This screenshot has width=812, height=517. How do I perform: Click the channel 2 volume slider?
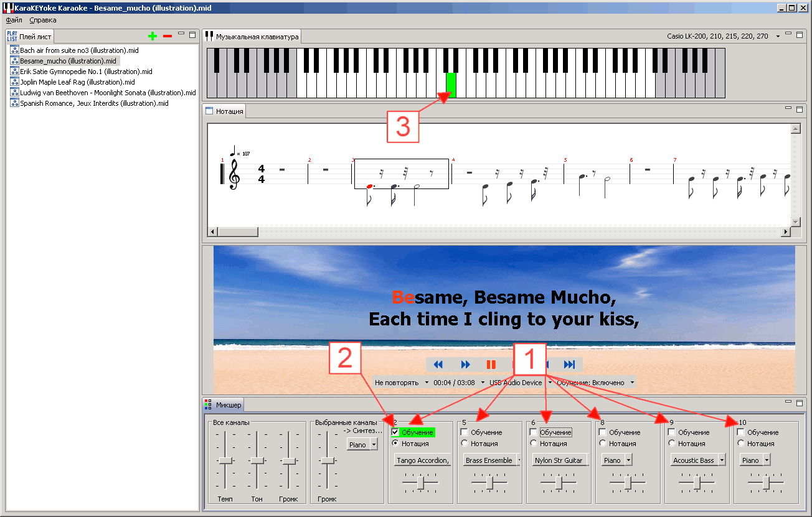(422, 482)
